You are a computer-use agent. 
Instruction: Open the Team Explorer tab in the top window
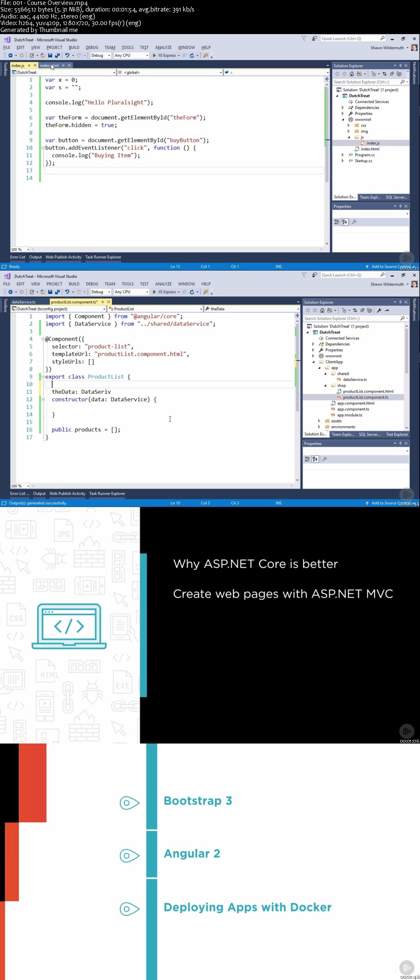pyautogui.click(x=370, y=197)
